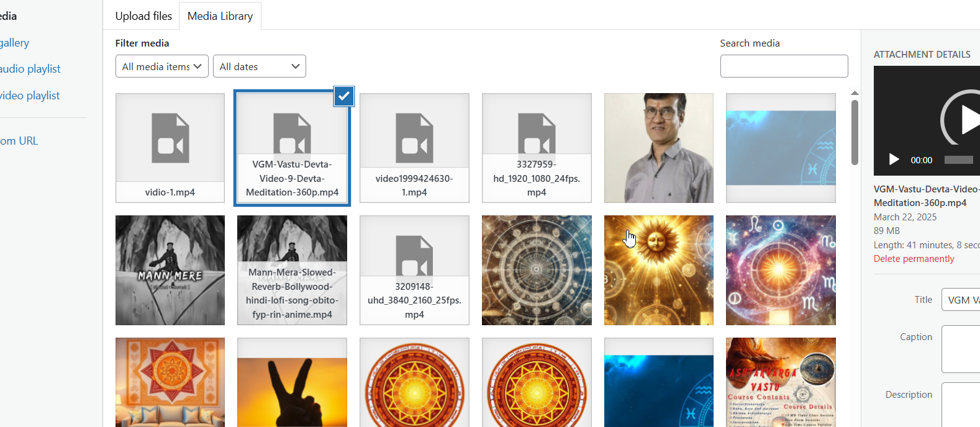
Task: Click the Caption text area
Action: tap(960, 349)
